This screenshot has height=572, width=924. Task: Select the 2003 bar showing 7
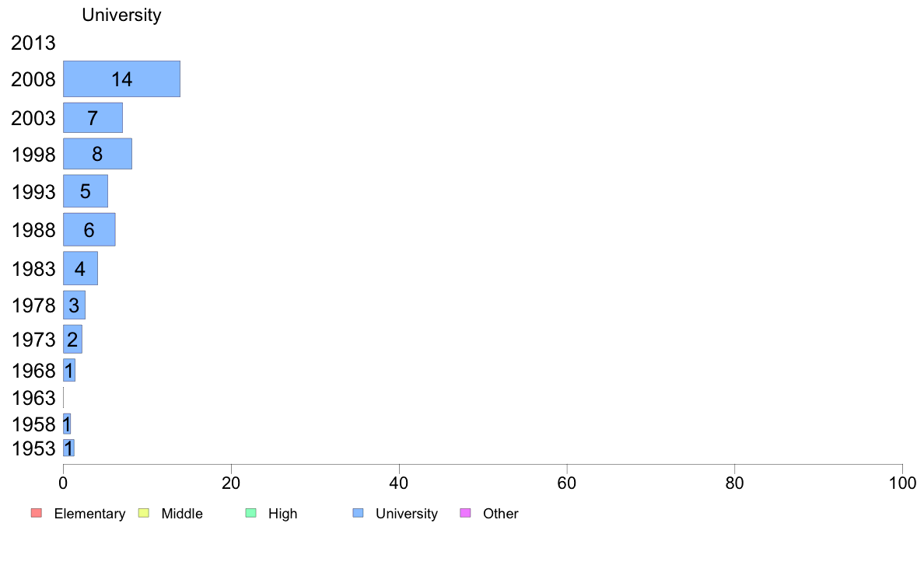93,118
